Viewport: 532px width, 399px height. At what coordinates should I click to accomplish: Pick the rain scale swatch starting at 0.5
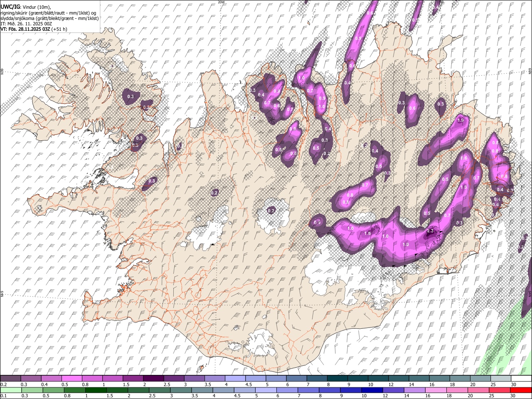(53, 390)
